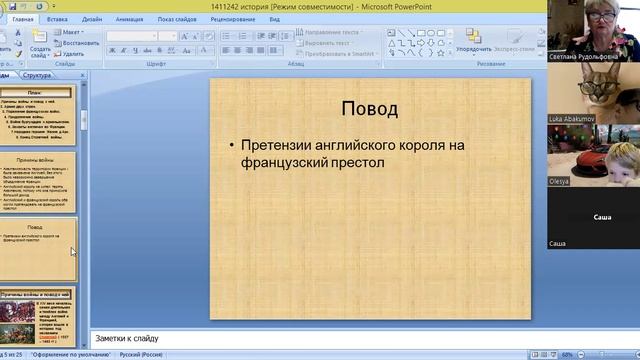Open the Вставка ribbon tab
The image size is (640, 360).
(x=57, y=19)
